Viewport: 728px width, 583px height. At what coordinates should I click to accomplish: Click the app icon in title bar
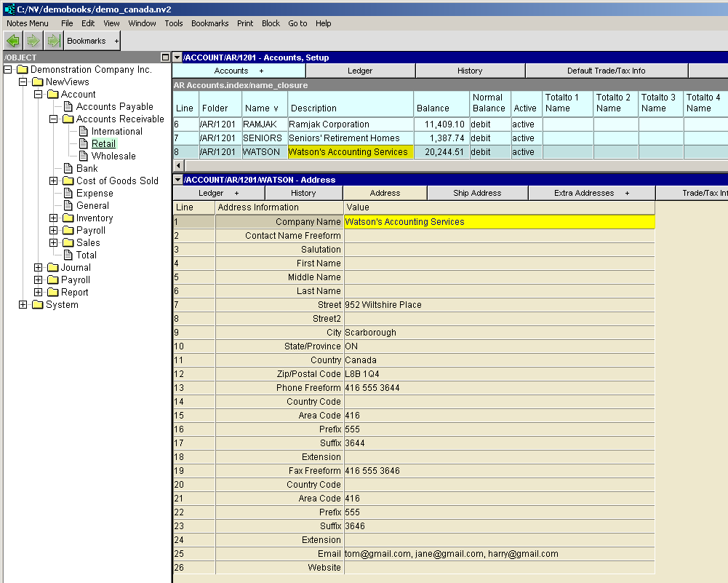coord(9,8)
